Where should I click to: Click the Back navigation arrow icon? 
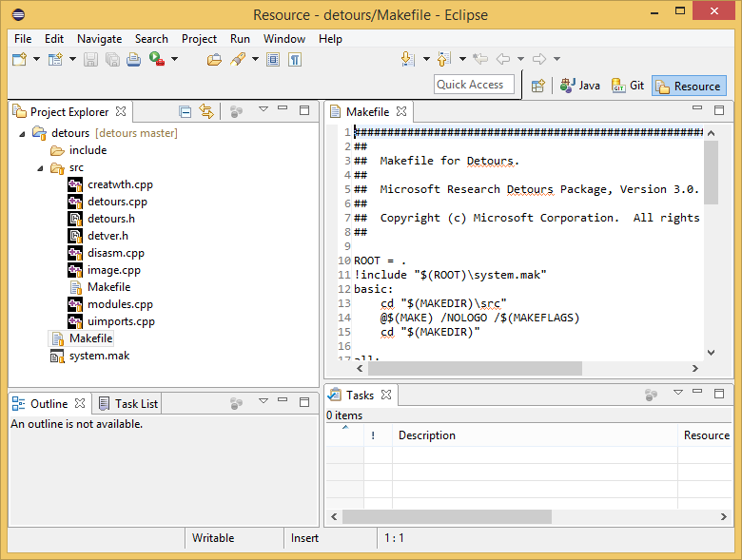tap(503, 59)
